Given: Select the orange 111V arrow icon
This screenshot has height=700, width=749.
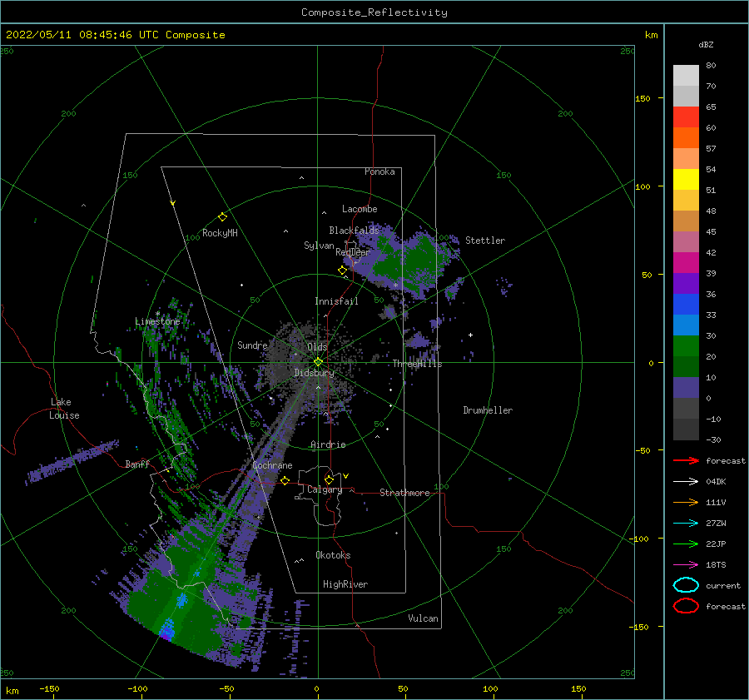Looking at the screenshot, I should pyautogui.click(x=686, y=502).
